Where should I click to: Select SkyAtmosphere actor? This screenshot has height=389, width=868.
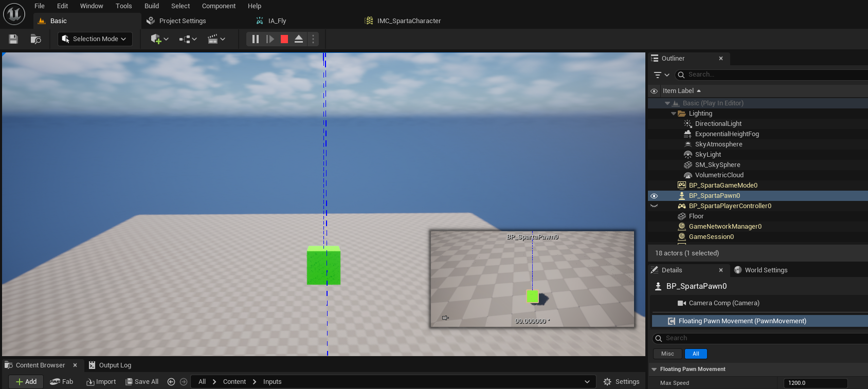pos(718,144)
